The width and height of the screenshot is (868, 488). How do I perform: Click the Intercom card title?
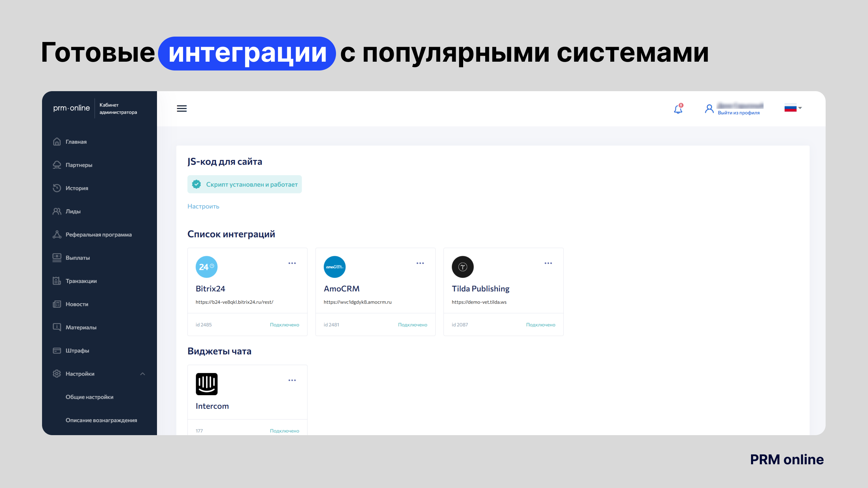[x=212, y=406]
